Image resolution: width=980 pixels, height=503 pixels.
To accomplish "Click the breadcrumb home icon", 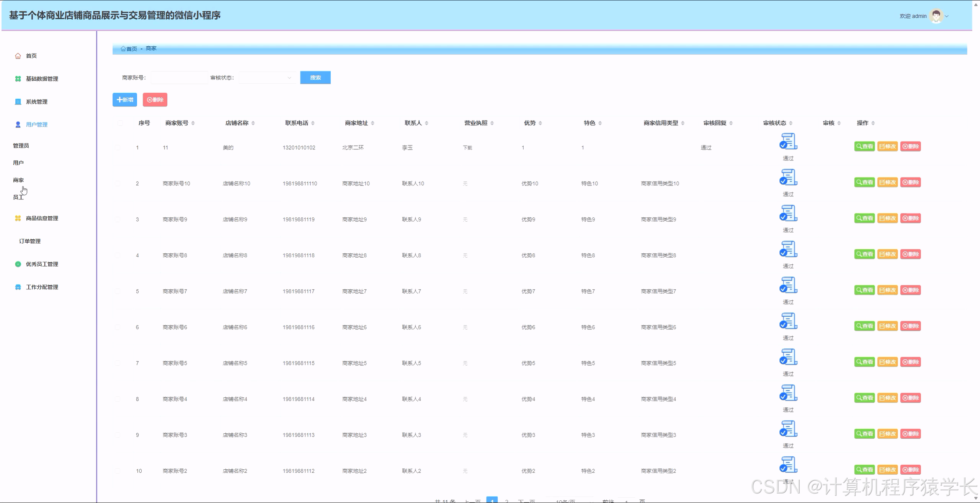I will [123, 49].
